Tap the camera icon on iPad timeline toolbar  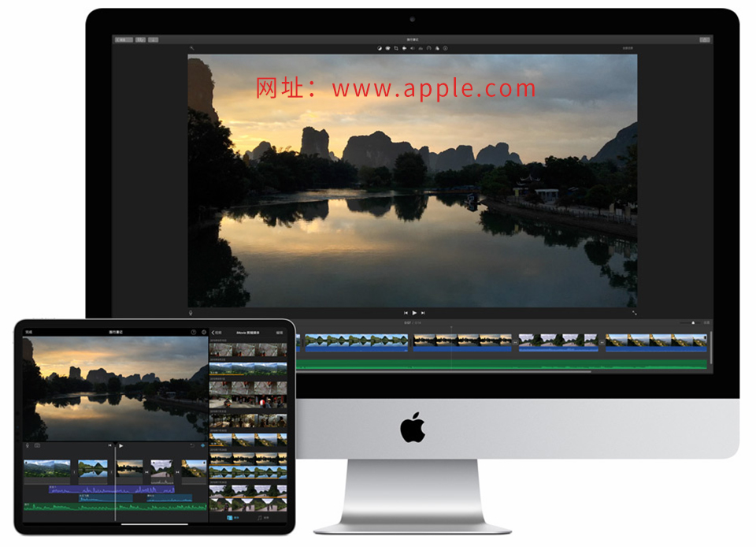click(38, 445)
